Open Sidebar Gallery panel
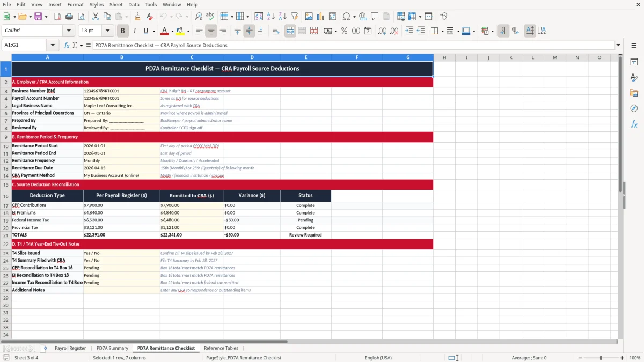The image size is (644, 362). tap(634, 93)
